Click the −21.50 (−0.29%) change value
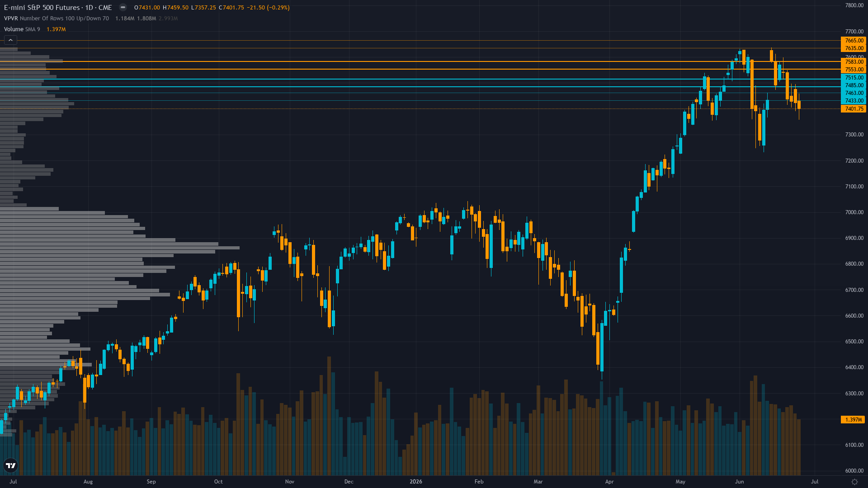 pos(268,8)
